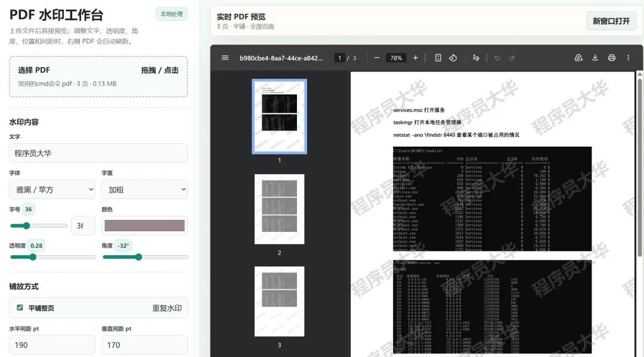The image size is (644, 357).
Task: Open the 字重 dropdown 加粗
Action: (144, 190)
